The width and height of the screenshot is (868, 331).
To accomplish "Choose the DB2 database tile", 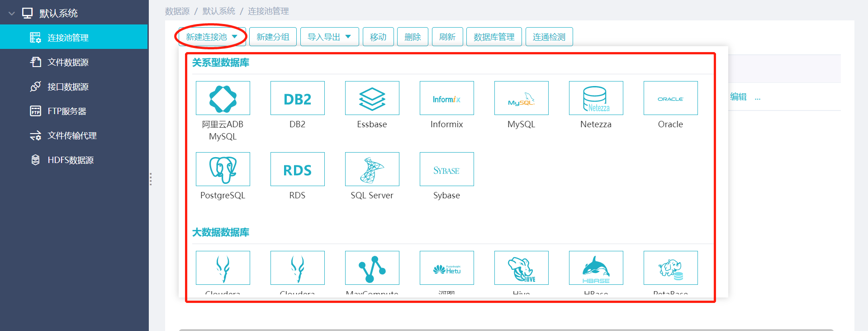I will 298,98.
